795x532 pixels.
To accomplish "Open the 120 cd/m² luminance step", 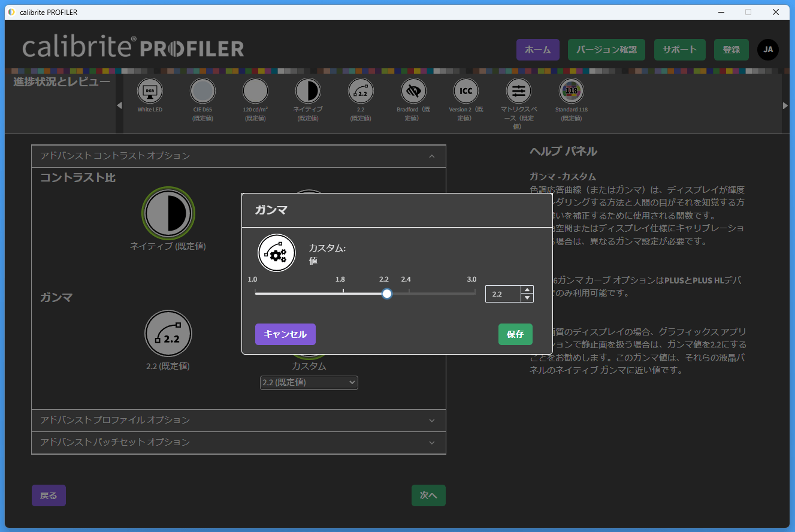I will click(255, 91).
